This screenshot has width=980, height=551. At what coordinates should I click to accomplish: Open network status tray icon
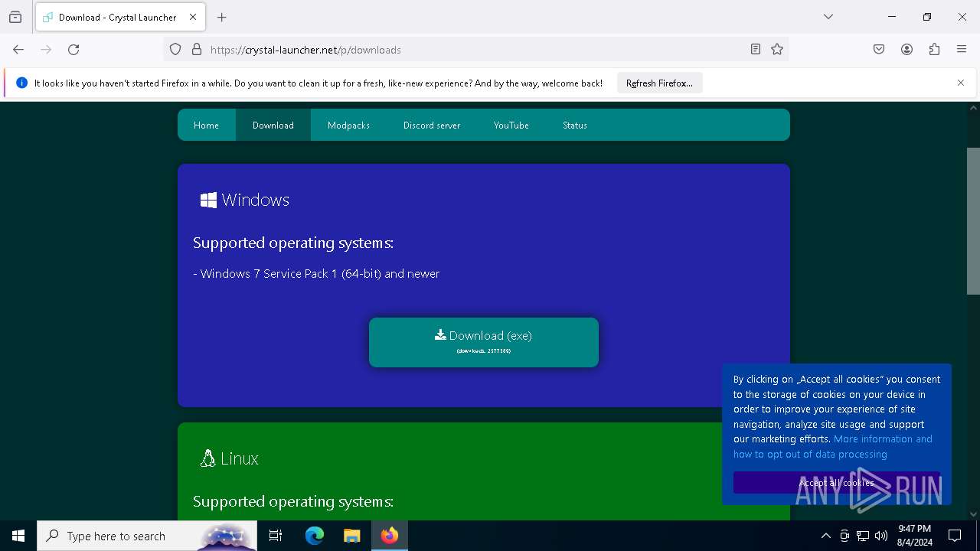coord(863,536)
